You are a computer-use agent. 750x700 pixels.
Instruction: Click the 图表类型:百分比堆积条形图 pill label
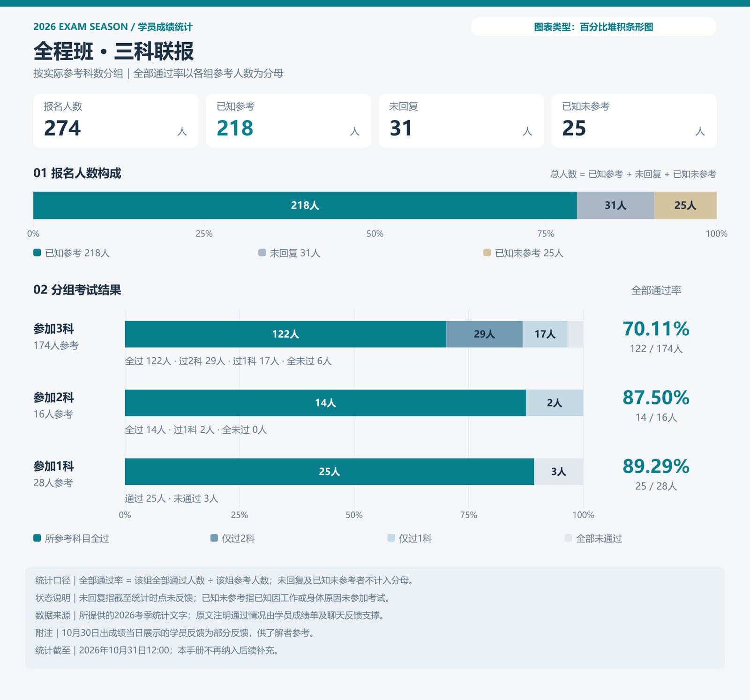click(593, 27)
